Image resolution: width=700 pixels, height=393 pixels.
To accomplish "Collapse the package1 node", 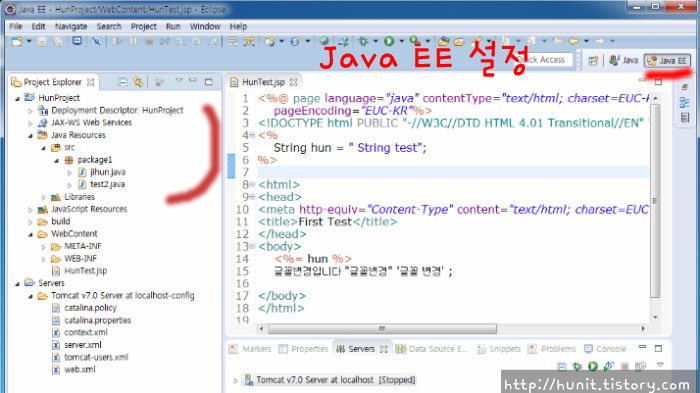I will click(57, 160).
